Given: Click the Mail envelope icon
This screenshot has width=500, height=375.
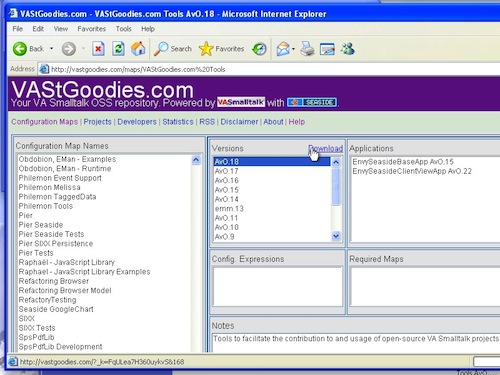Looking at the screenshot, I should point(283,49).
